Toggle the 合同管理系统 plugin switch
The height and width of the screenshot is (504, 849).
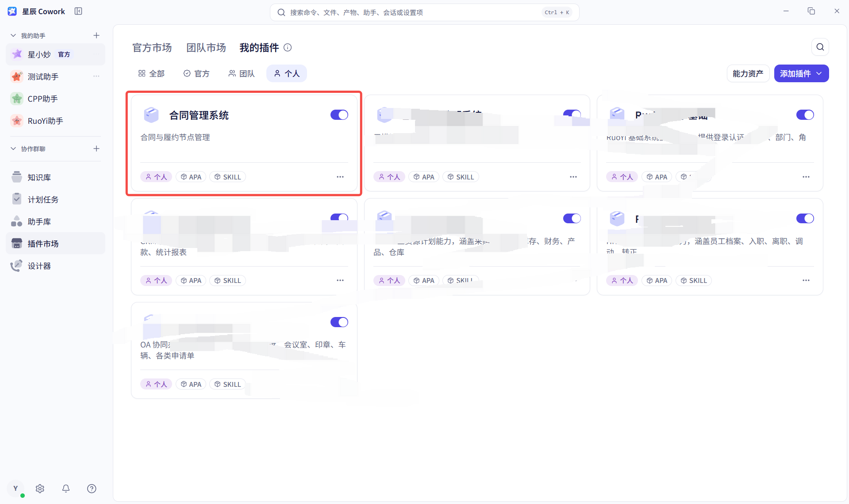[x=339, y=115]
